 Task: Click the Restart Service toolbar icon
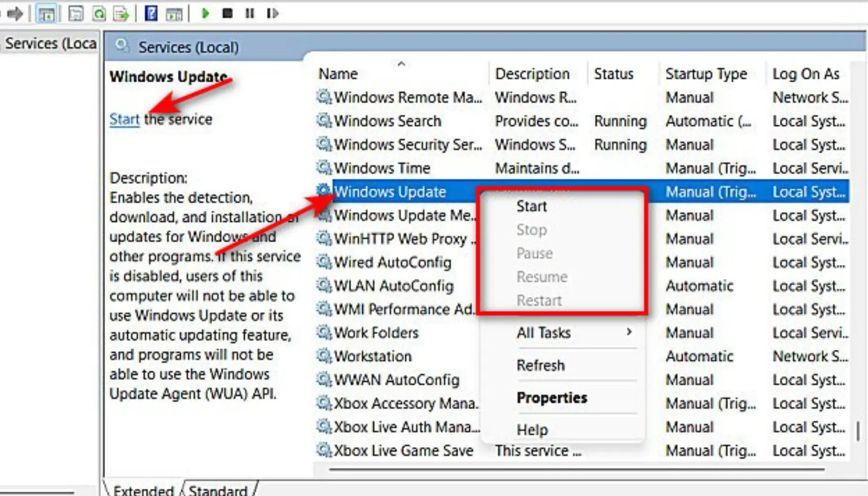[x=272, y=13]
